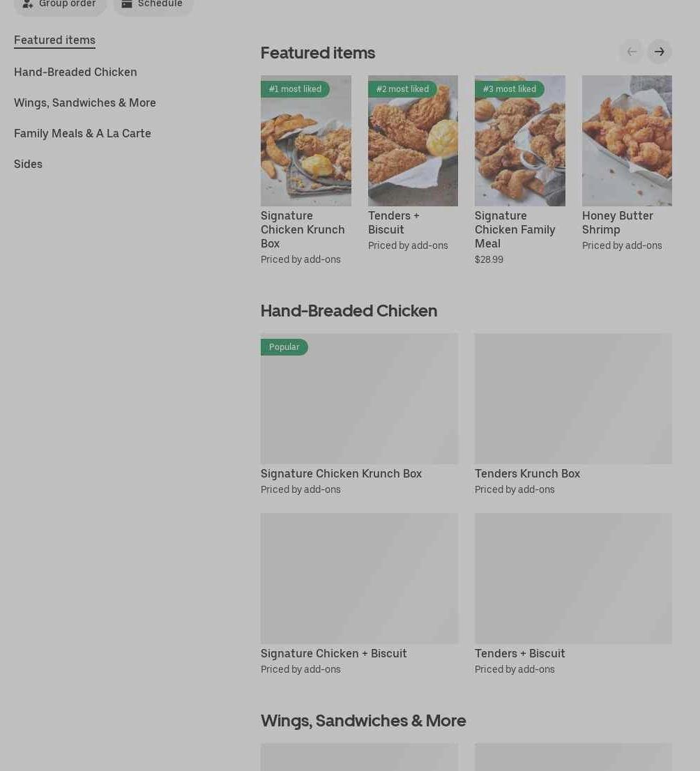
Task: Open Tenders Krunch Box item
Action: point(573,415)
